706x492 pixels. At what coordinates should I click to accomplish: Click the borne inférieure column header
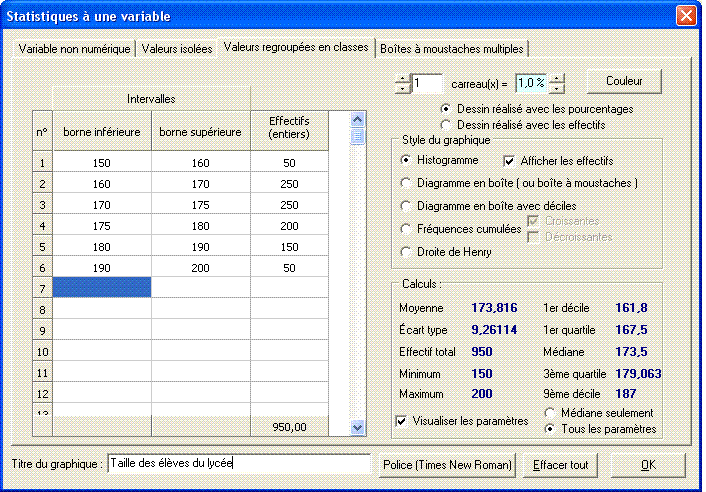click(102, 131)
